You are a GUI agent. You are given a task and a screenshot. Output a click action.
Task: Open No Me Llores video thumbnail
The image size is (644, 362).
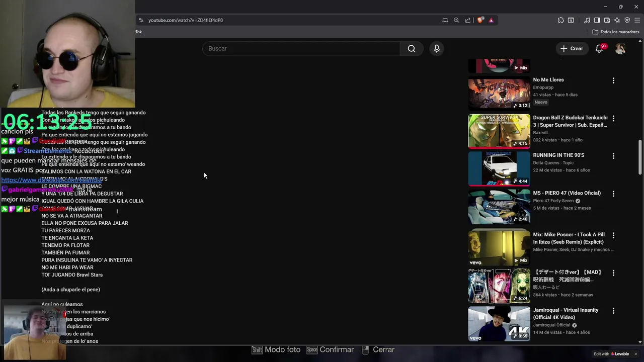click(x=499, y=94)
